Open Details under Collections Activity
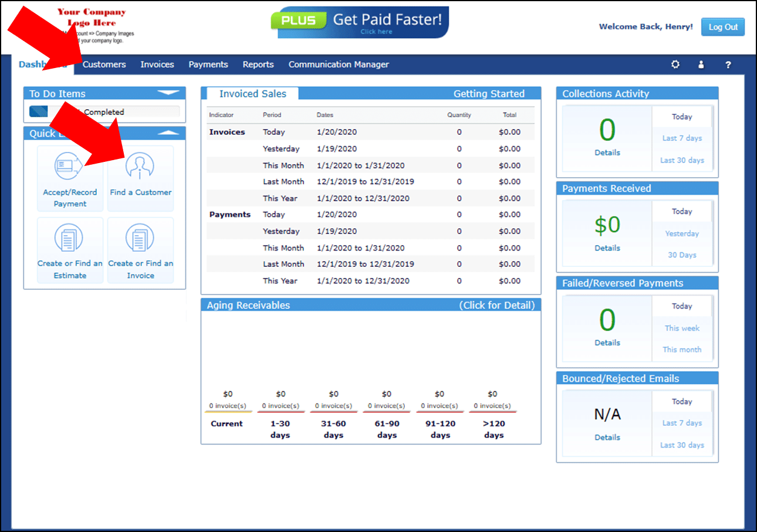757x532 pixels. pos(607,153)
